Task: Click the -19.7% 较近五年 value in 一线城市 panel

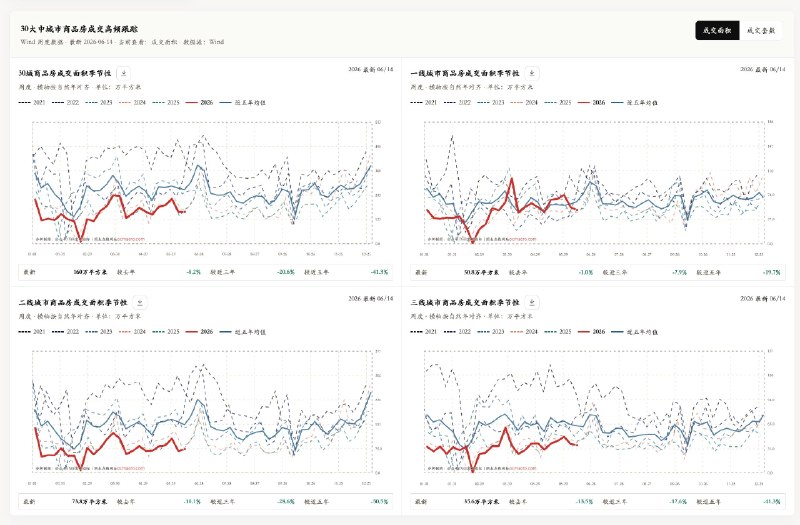Action: pyautogui.click(x=771, y=272)
